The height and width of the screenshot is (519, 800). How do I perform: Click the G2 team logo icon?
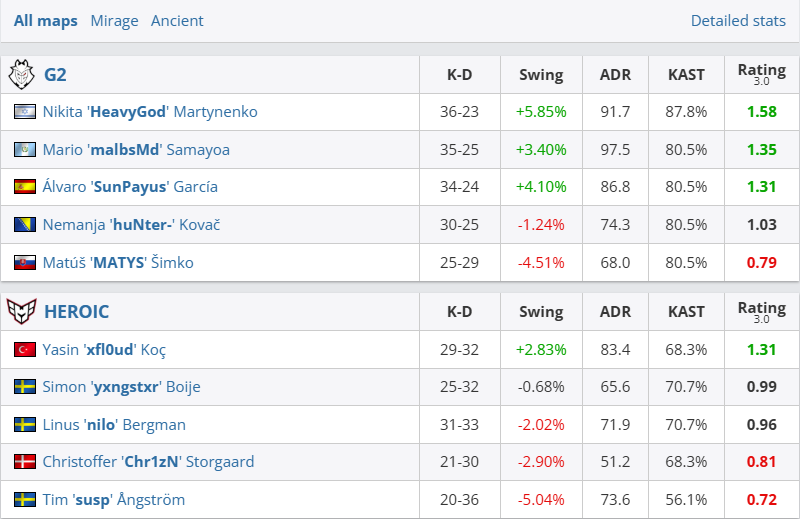click(x=21, y=74)
